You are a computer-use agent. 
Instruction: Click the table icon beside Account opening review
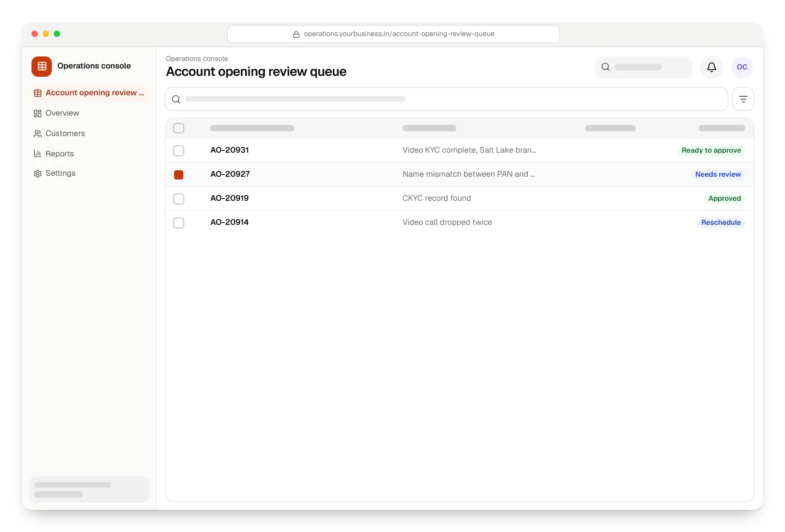pyautogui.click(x=38, y=93)
